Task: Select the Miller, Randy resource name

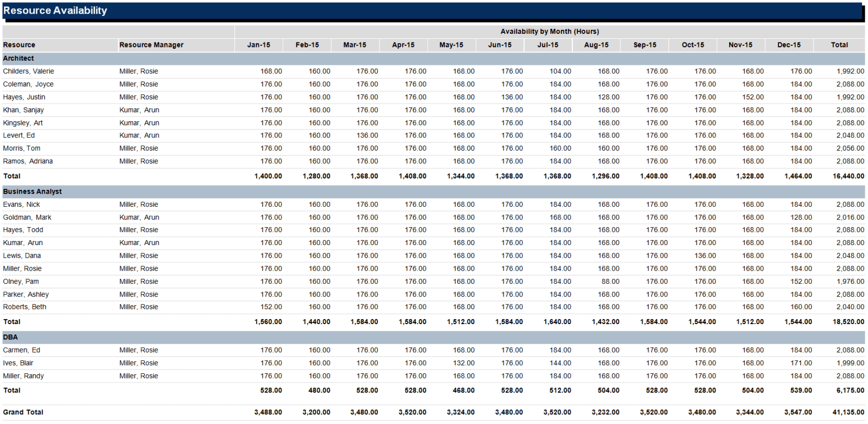Action: pos(23,376)
